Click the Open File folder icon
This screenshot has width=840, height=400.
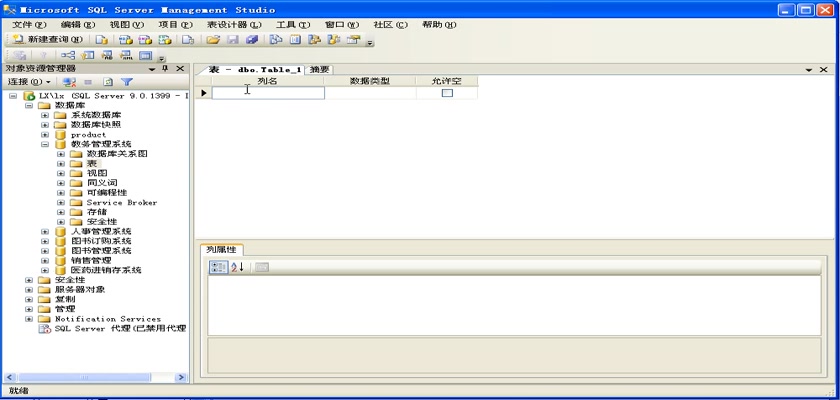pos(213,40)
